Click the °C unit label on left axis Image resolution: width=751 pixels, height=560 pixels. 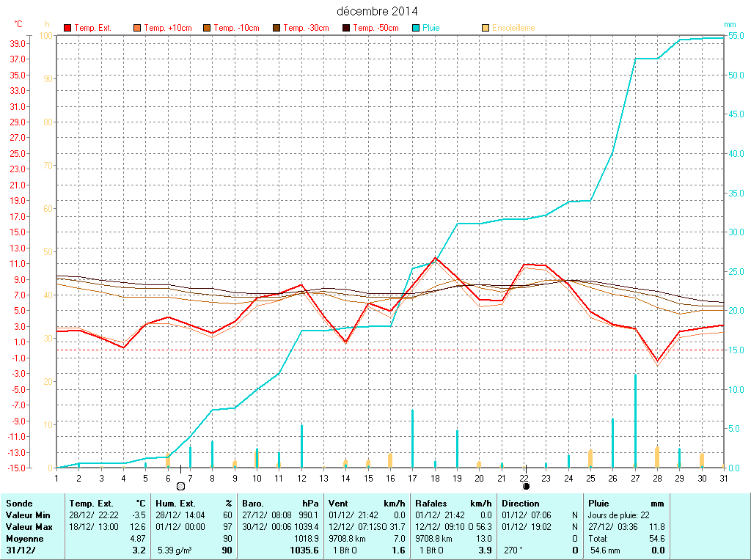[x=18, y=24]
